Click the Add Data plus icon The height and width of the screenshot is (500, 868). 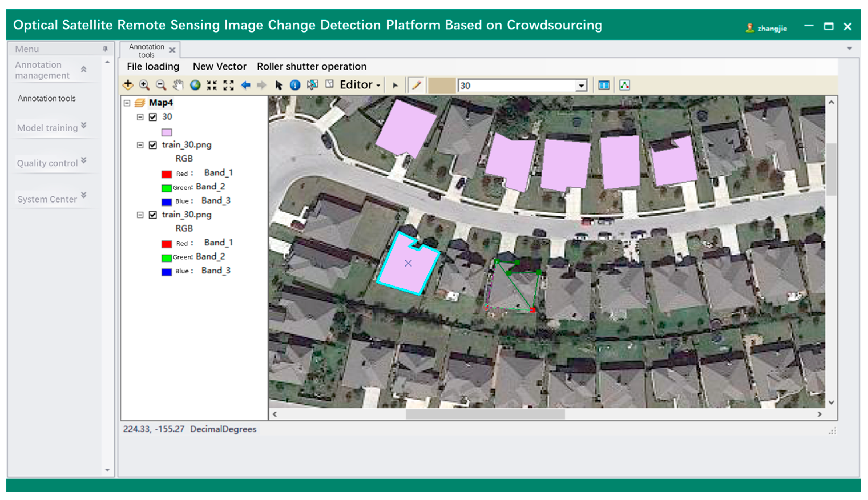point(128,85)
